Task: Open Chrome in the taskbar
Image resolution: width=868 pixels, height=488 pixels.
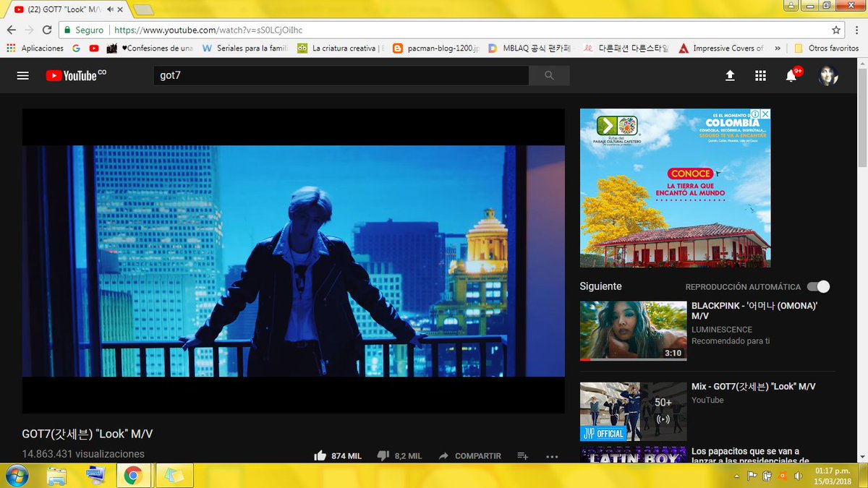Action: point(132,476)
